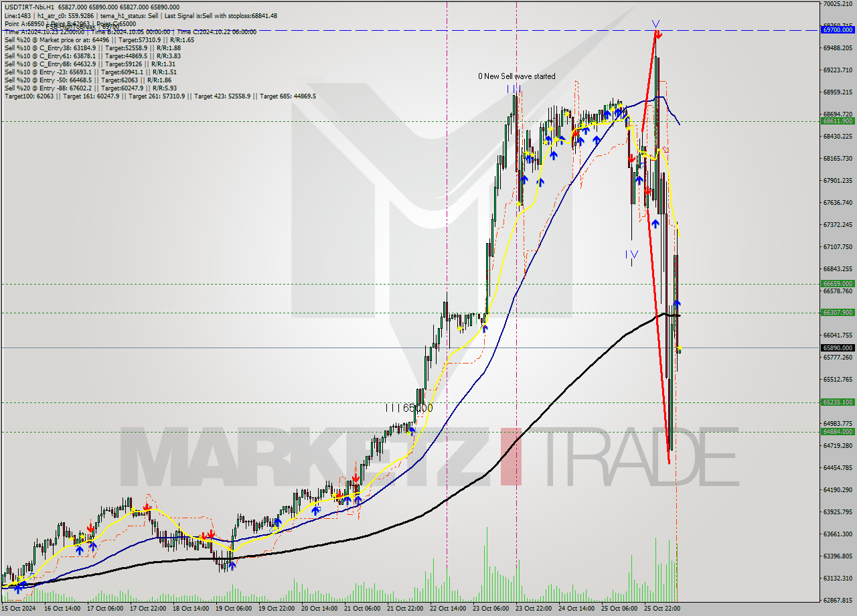
Task: Select 'Sell %20 @ Entry -50: 66468.5' line
Action: [x=88, y=80]
